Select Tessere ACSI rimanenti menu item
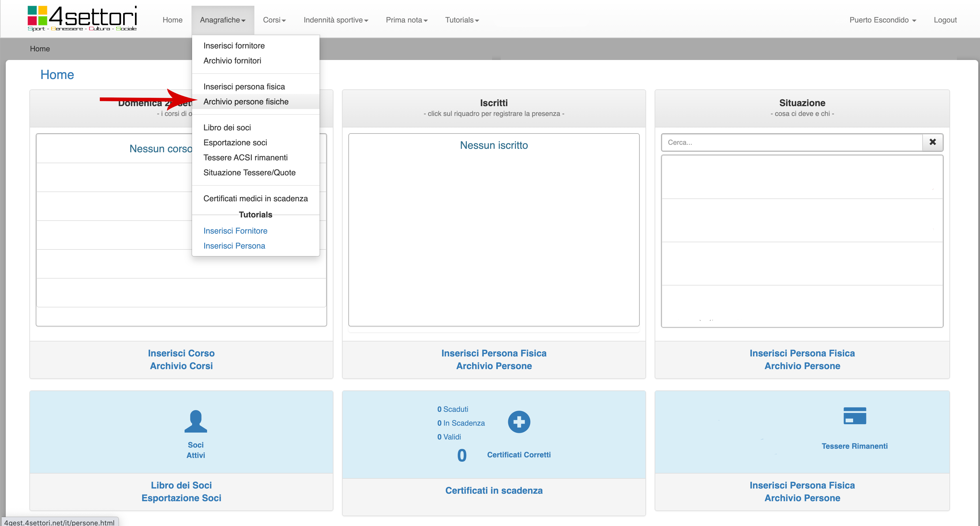Screen dimensions: 980x526 pyautogui.click(x=245, y=157)
